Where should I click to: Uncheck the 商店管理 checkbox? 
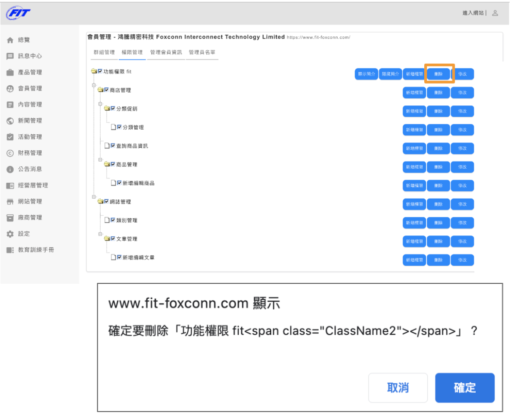coord(106,90)
